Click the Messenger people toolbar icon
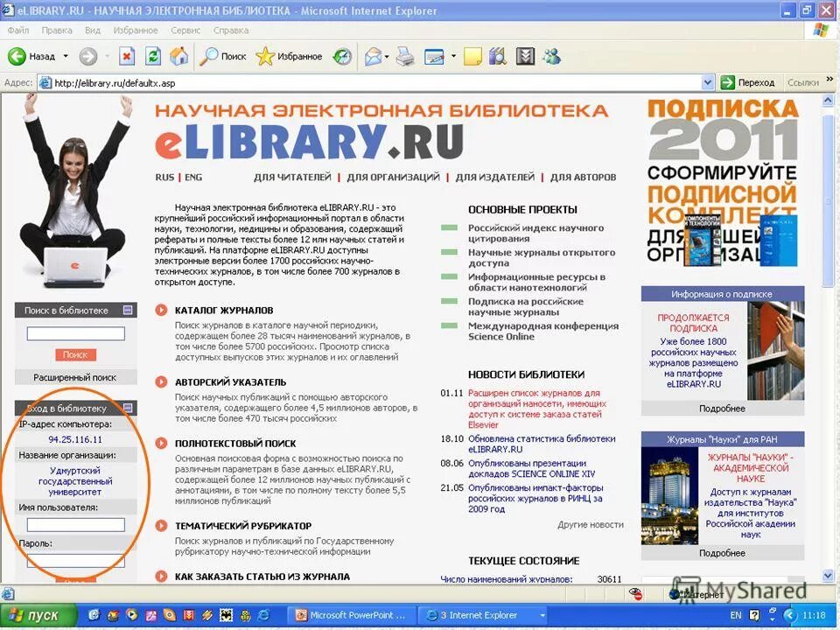 click(x=552, y=56)
